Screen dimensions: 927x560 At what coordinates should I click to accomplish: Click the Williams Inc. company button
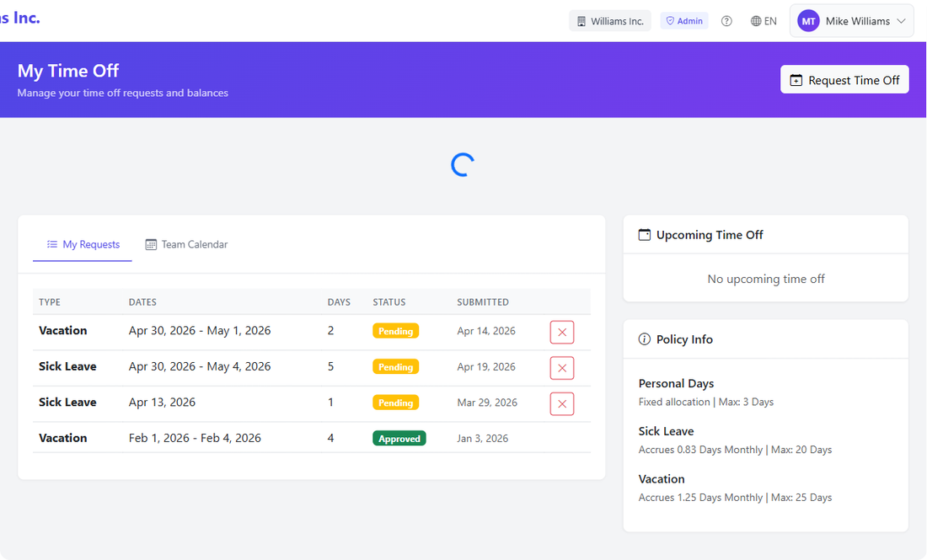click(609, 20)
